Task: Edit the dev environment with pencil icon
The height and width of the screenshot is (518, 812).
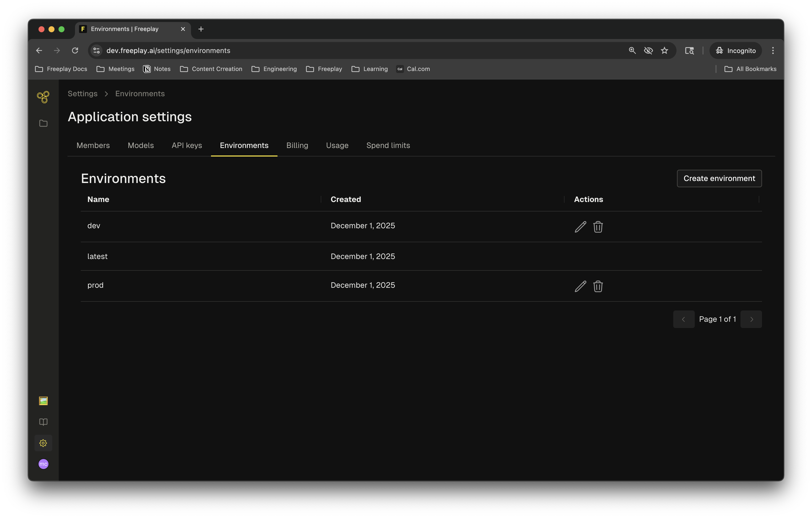Action: pyautogui.click(x=580, y=226)
